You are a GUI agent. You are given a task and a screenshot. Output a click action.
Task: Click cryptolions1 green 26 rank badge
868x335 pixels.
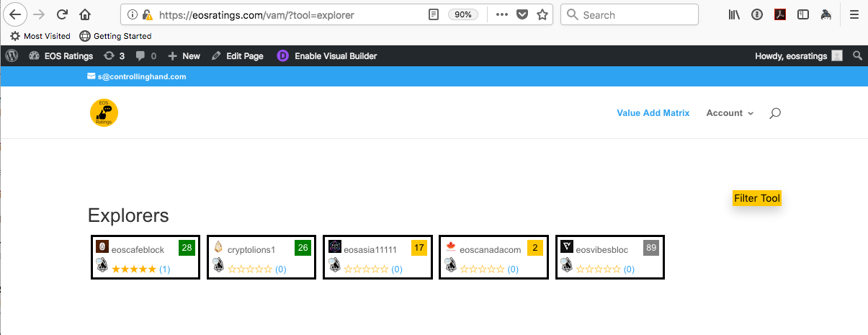[x=303, y=248]
